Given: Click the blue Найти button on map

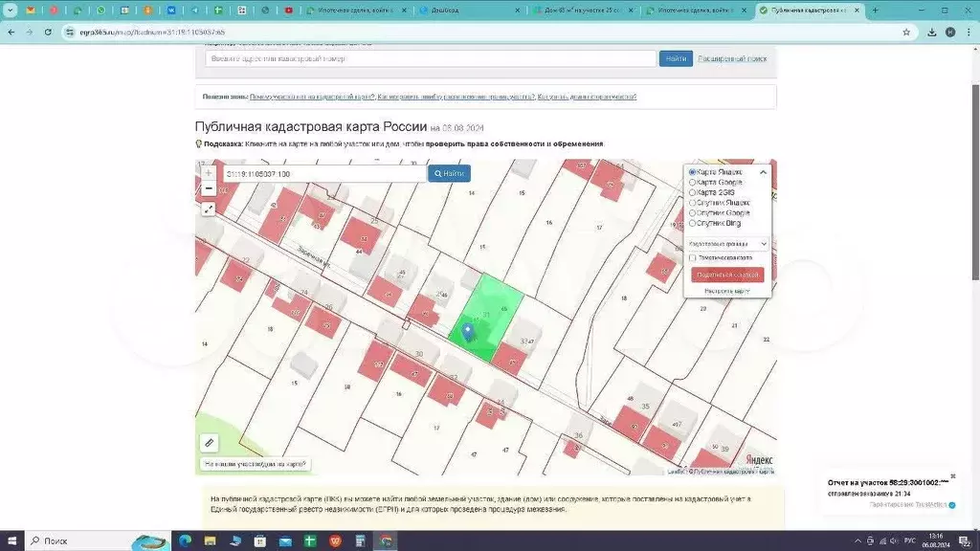Looking at the screenshot, I should 450,174.
